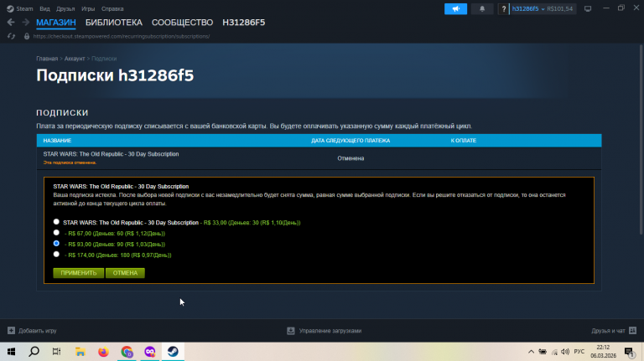Image resolution: width=644 pixels, height=361 pixels.
Task: Expand the h31286f5 account dropdown
Action: (x=528, y=8)
